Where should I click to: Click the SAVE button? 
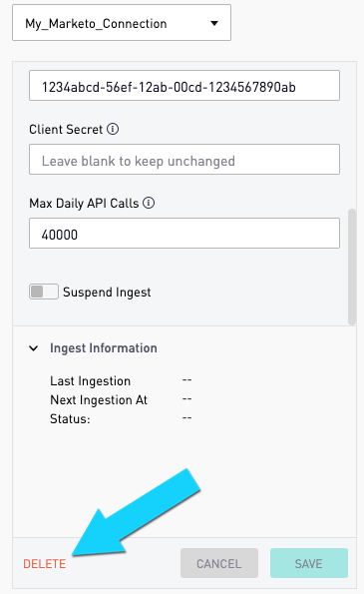(309, 563)
